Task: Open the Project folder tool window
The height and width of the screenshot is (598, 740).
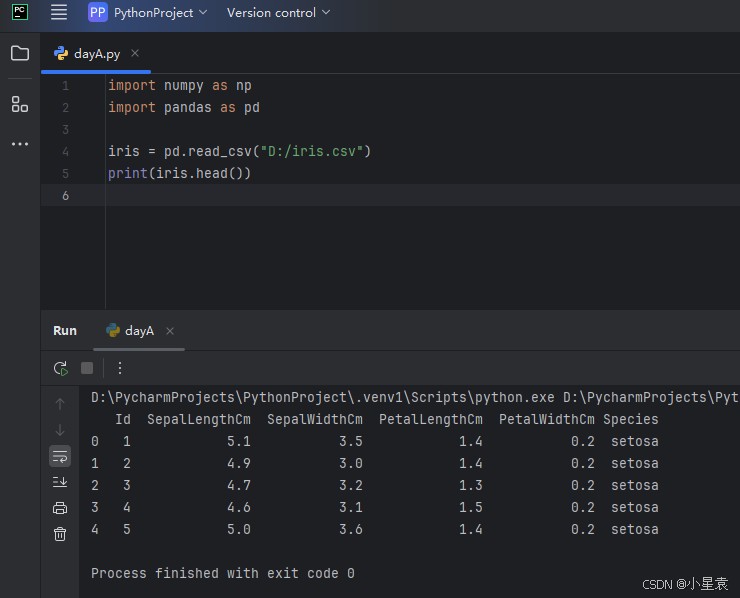Action: [x=20, y=53]
